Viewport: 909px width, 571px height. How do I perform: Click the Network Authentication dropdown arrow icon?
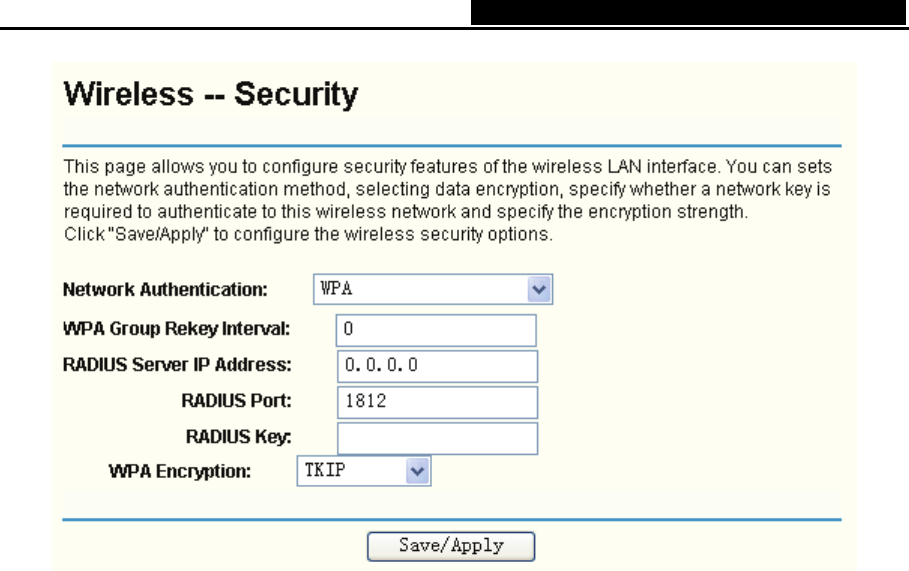pyautogui.click(x=540, y=290)
